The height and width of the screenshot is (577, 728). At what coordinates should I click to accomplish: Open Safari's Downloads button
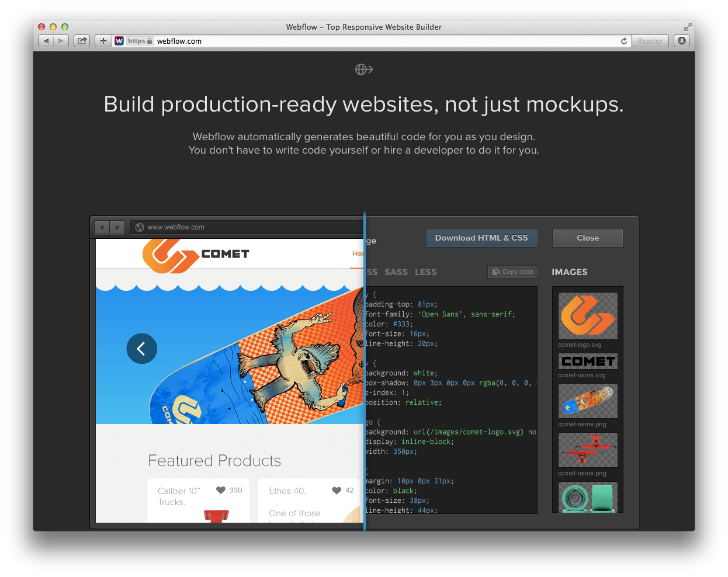coord(682,41)
